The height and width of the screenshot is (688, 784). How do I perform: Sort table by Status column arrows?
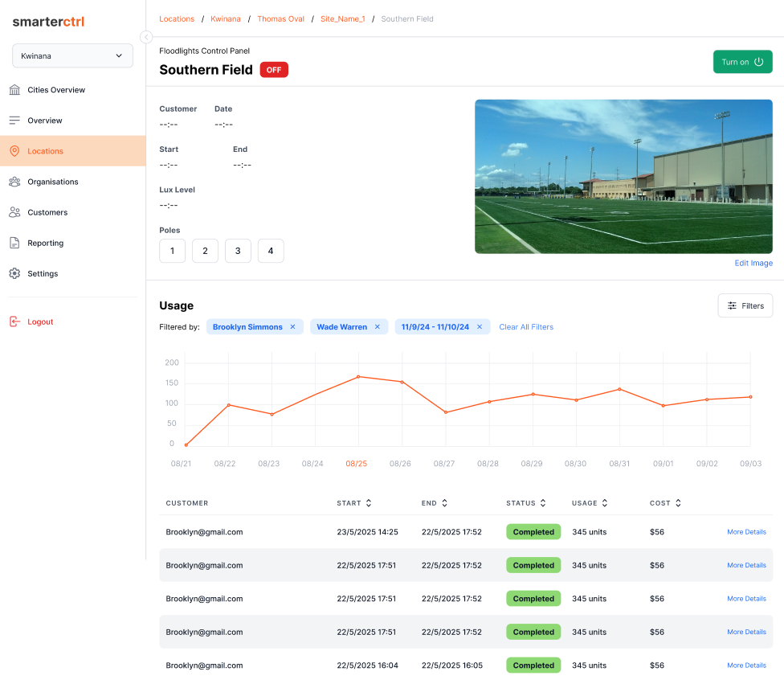tap(543, 503)
